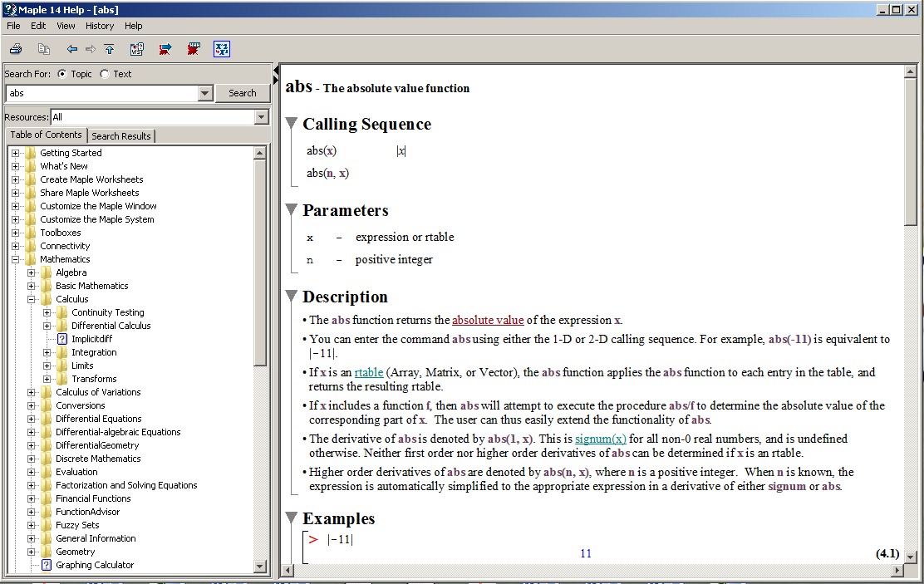Click the abs search input field
The height and width of the screenshot is (584, 924).
click(102, 93)
